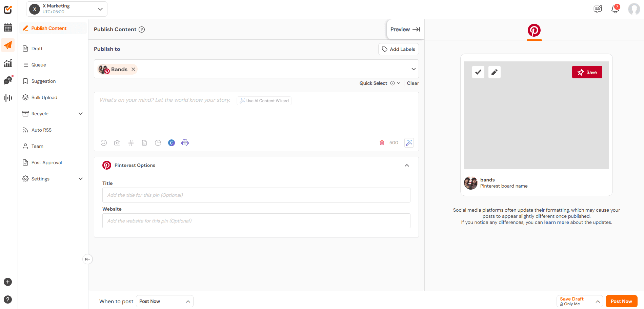
Task: Open the messages inbox icon in left rail
Action: [x=7, y=80]
